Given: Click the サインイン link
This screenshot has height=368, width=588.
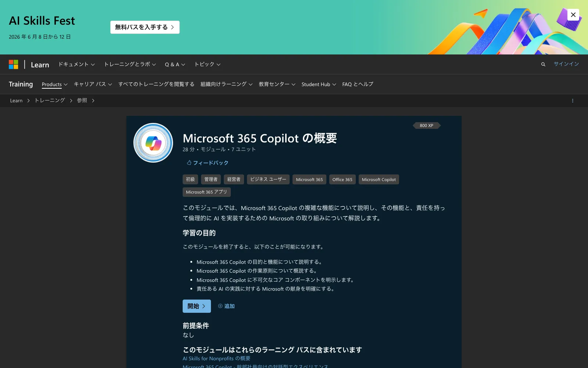Looking at the screenshot, I should coord(566,64).
